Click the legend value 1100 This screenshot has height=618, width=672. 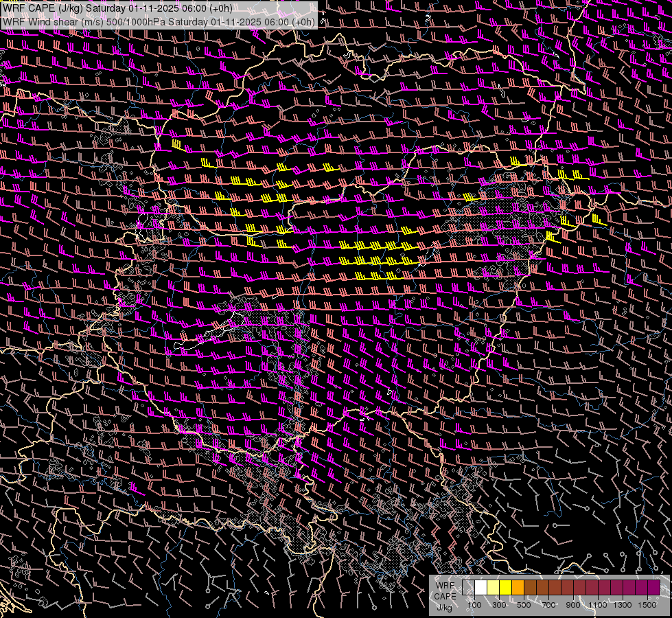tap(598, 605)
